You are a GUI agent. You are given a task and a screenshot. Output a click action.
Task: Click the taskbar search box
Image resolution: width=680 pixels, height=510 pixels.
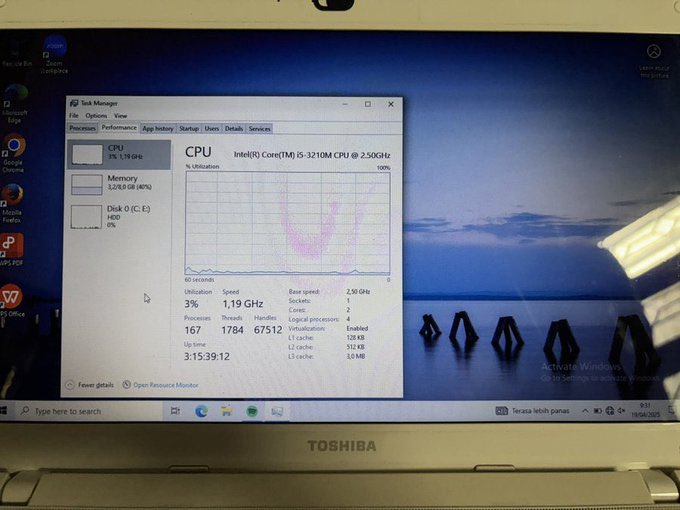coord(89,411)
